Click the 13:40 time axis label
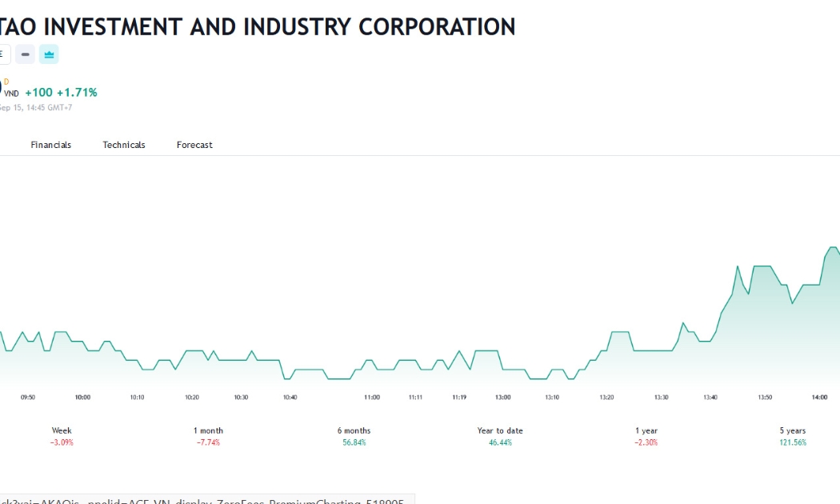Screen dimensions: 840x504 pos(710,398)
